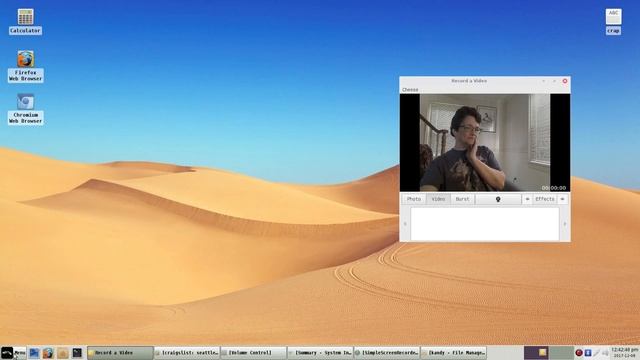Open the volume tray icon
The height and width of the screenshot is (360, 640).
[605, 353]
